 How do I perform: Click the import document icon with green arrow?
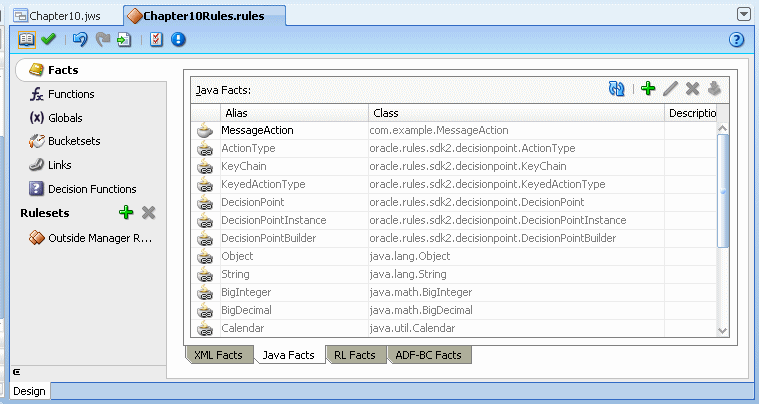pos(124,40)
